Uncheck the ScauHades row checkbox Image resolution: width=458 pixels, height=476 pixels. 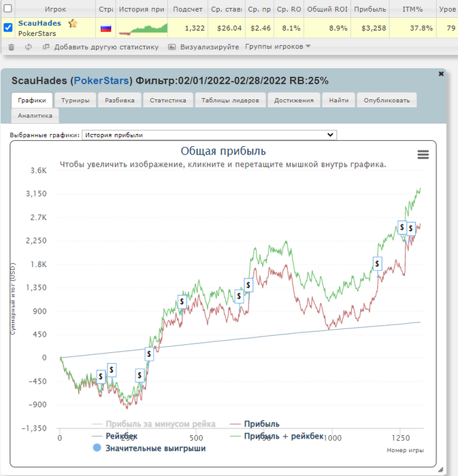pos(8,28)
